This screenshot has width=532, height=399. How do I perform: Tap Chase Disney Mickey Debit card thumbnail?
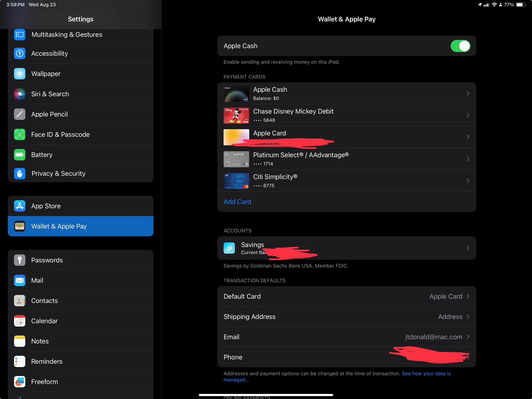236,116
